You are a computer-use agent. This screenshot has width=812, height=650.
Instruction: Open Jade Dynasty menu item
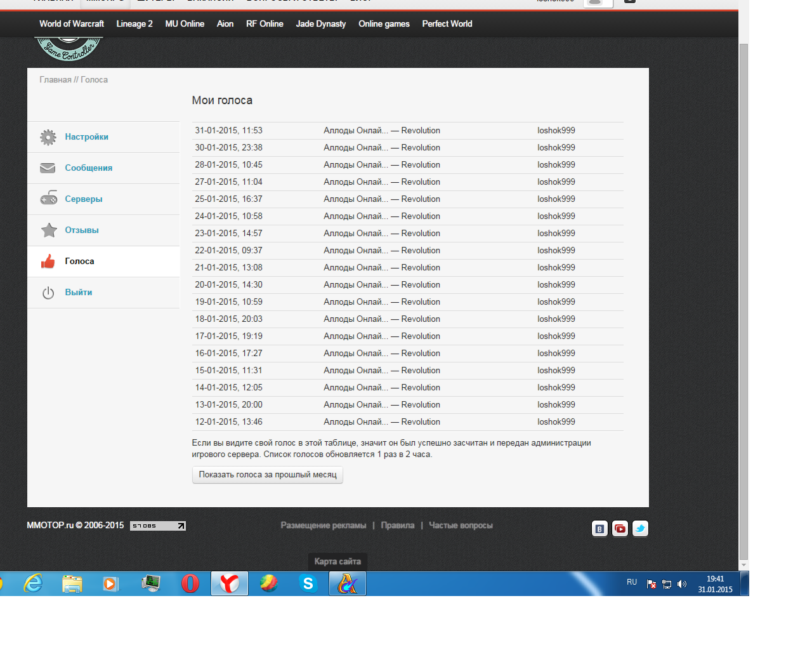321,23
